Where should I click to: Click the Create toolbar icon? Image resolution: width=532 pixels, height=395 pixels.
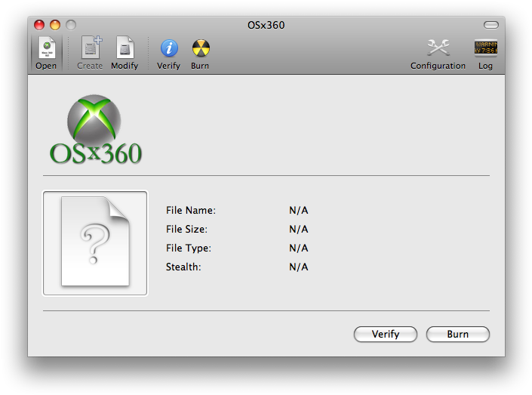(90, 49)
